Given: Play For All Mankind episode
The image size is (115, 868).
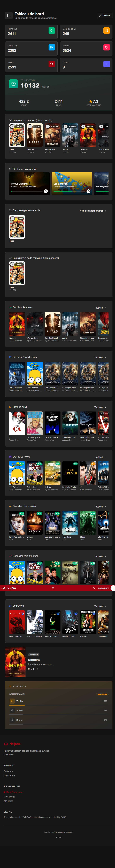Looking at the screenshot, I should (46, 191).
